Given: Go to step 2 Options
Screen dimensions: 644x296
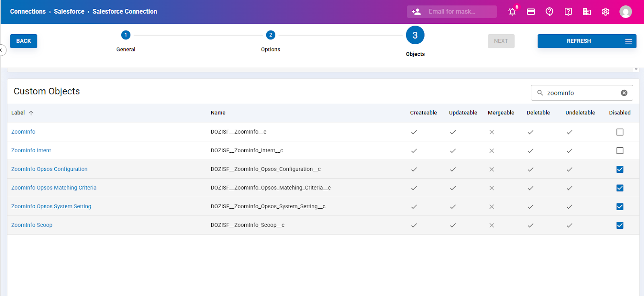Looking at the screenshot, I should click(270, 35).
